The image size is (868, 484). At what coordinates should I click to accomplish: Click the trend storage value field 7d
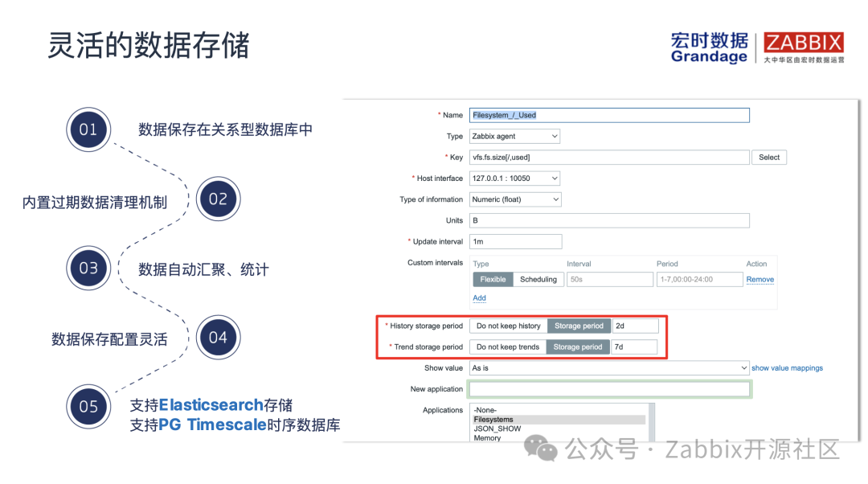tap(634, 347)
